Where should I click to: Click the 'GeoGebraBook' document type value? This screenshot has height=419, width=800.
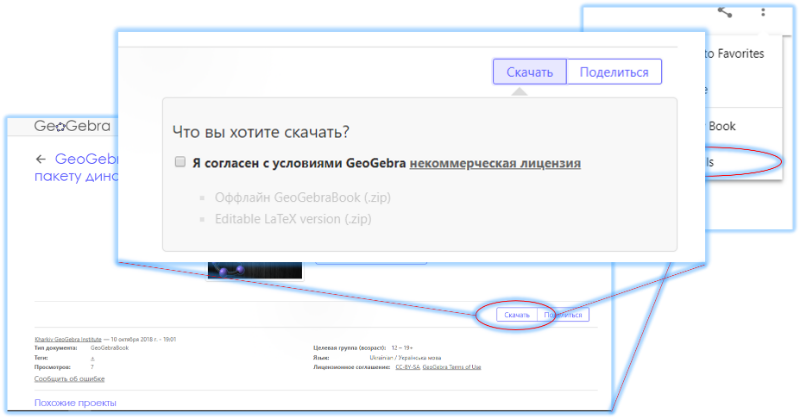coord(110,348)
